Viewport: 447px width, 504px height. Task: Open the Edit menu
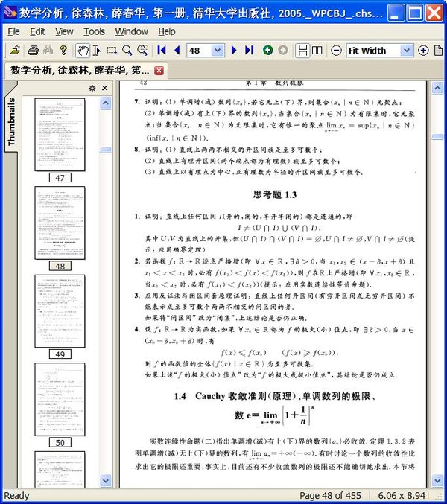point(37,32)
